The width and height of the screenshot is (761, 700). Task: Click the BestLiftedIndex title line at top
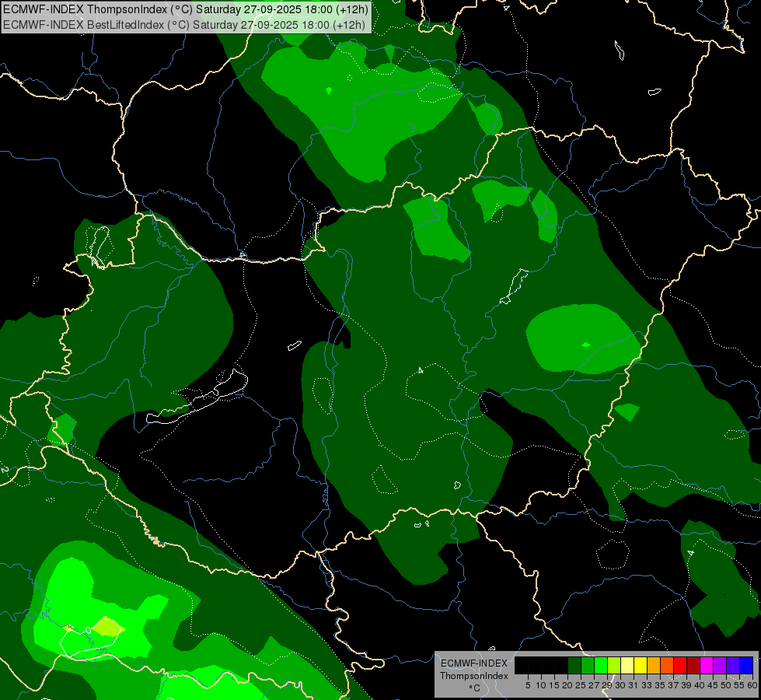[x=184, y=24]
